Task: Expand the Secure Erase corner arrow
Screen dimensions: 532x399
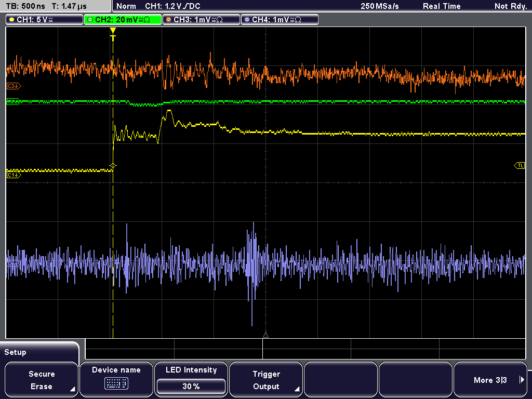Action: click(72, 389)
